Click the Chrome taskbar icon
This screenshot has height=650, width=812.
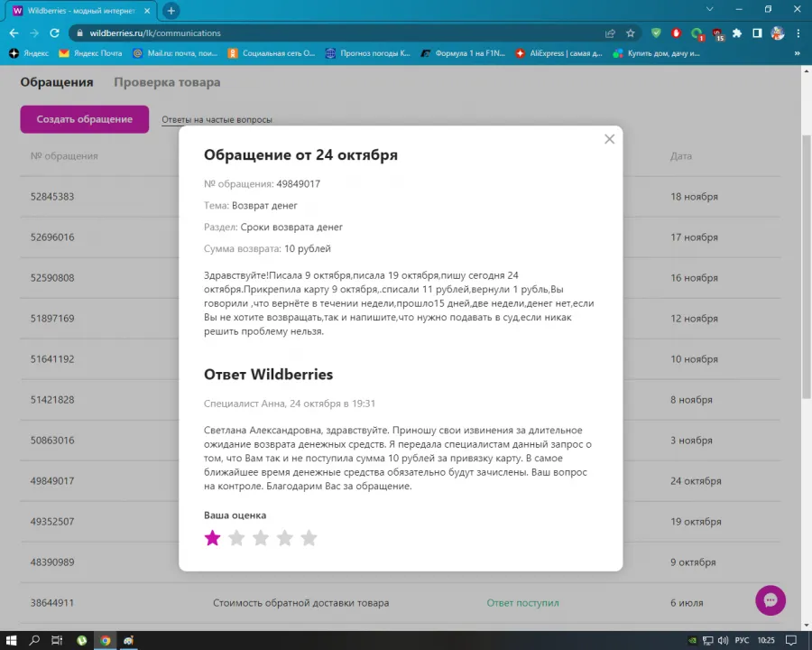pos(106,641)
